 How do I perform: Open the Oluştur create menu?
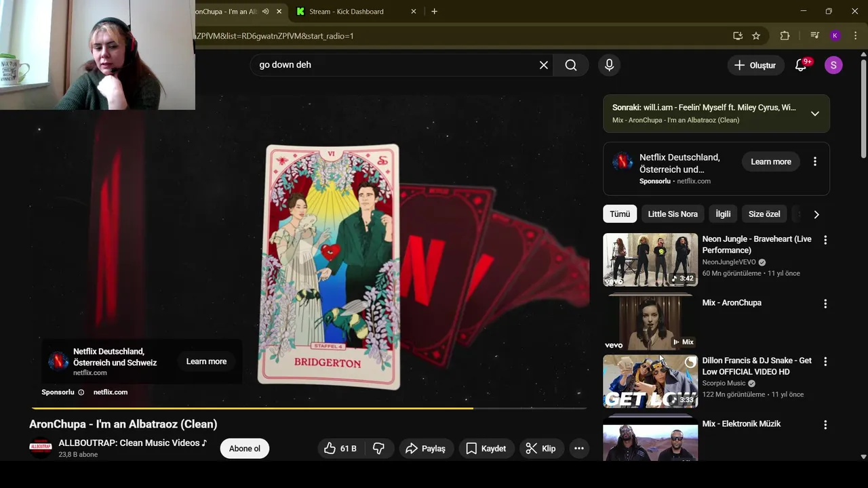[755, 65]
